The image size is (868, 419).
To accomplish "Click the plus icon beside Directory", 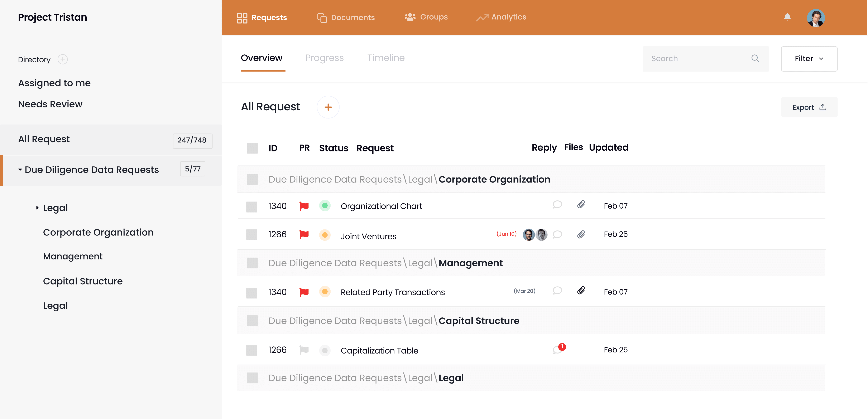I will 63,59.
